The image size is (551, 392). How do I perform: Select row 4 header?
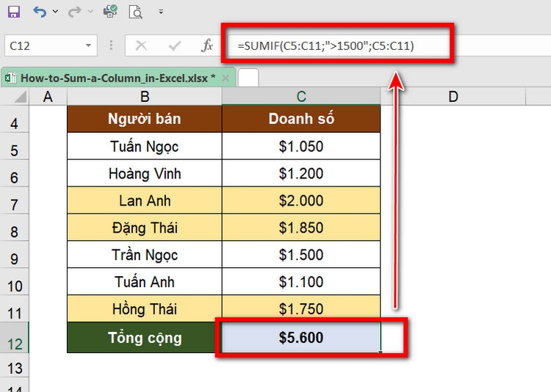point(14,120)
